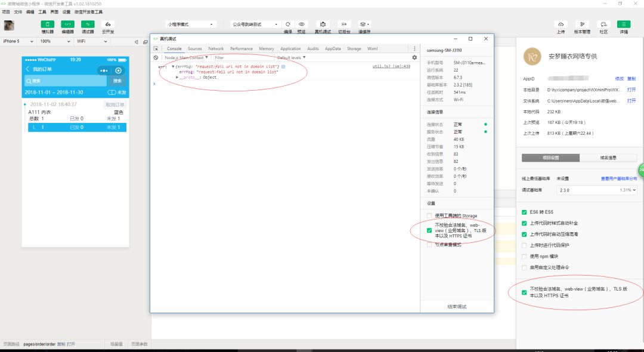The image size is (644, 352).
Task: Click the 预览 preview eye icon
Action: [302, 24]
